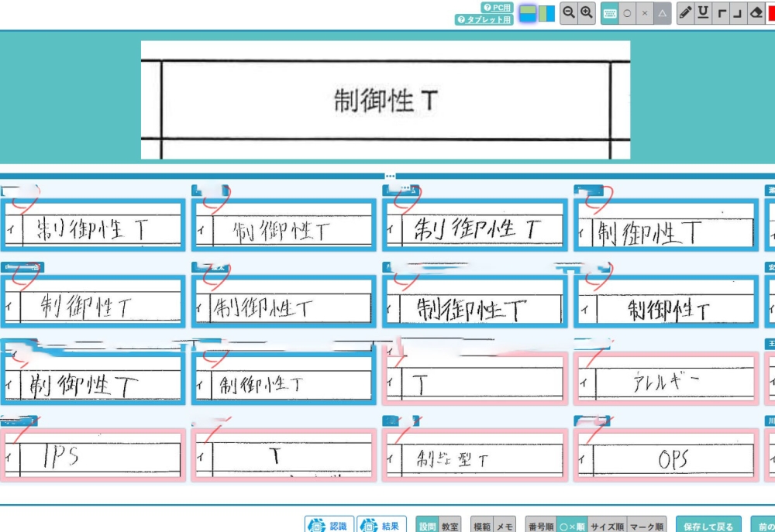Image resolution: width=775 pixels, height=532 pixels.
Task: Toggle keyboard input mode
Action: 610,13
